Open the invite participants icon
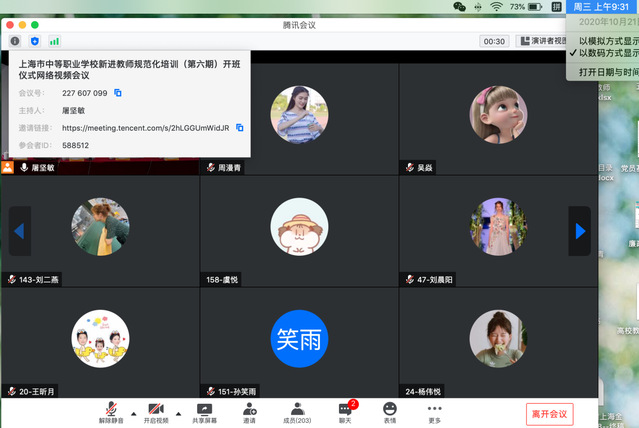The width and height of the screenshot is (639, 428). [249, 412]
